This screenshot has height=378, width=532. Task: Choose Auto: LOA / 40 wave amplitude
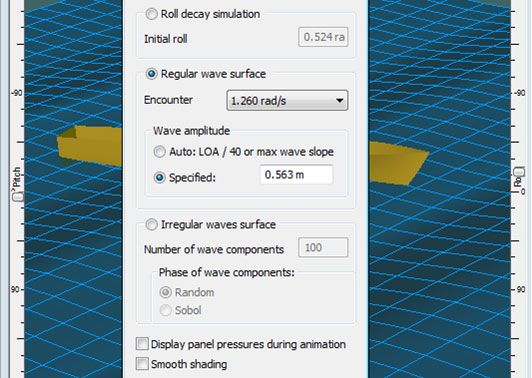[x=159, y=152]
